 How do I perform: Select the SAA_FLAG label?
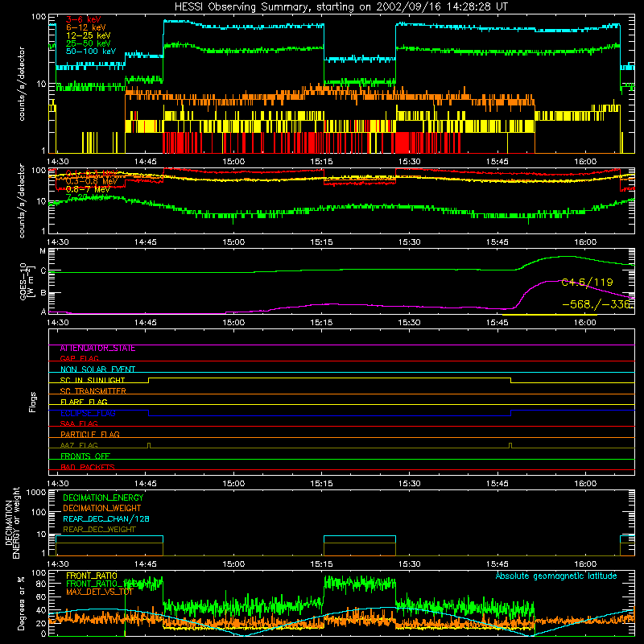click(x=79, y=423)
